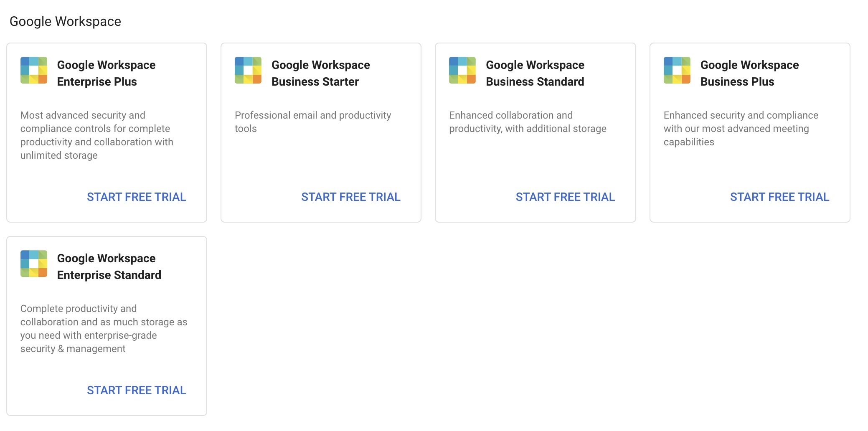Viewport: 868px width, 431px height.
Task: Select the Business Starter description text
Action: pyautogui.click(x=313, y=122)
